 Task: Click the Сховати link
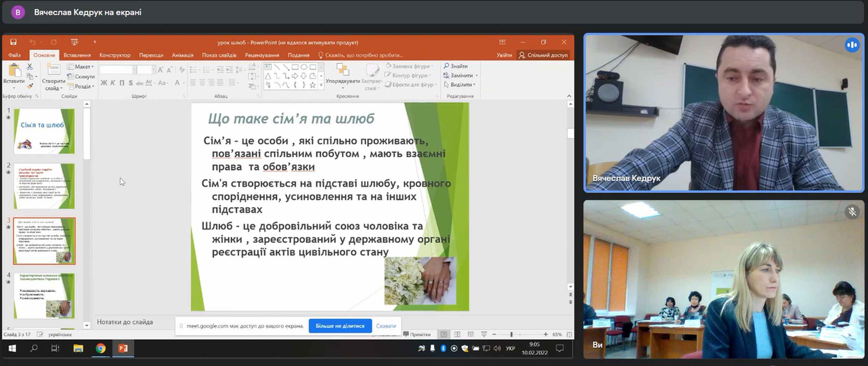click(386, 326)
